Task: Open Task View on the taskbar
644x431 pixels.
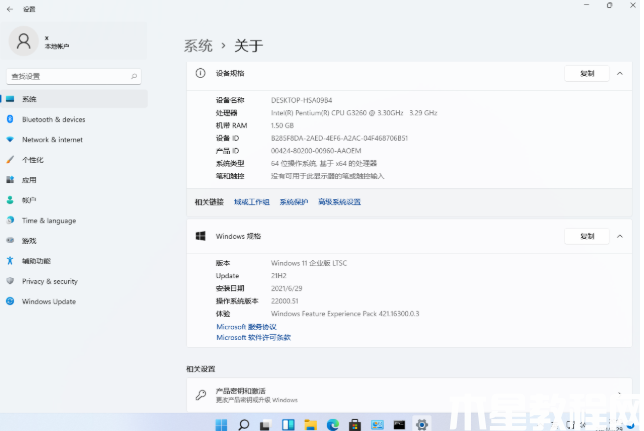Action: (266, 424)
